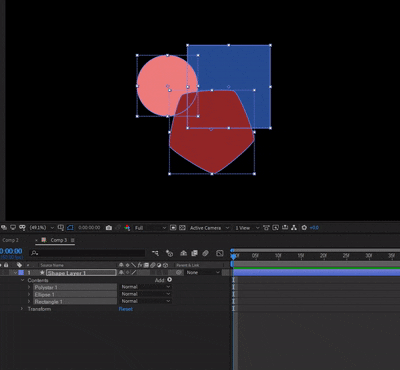
Task: Expand the Ellipse 1 group
Action: [x=29, y=294]
